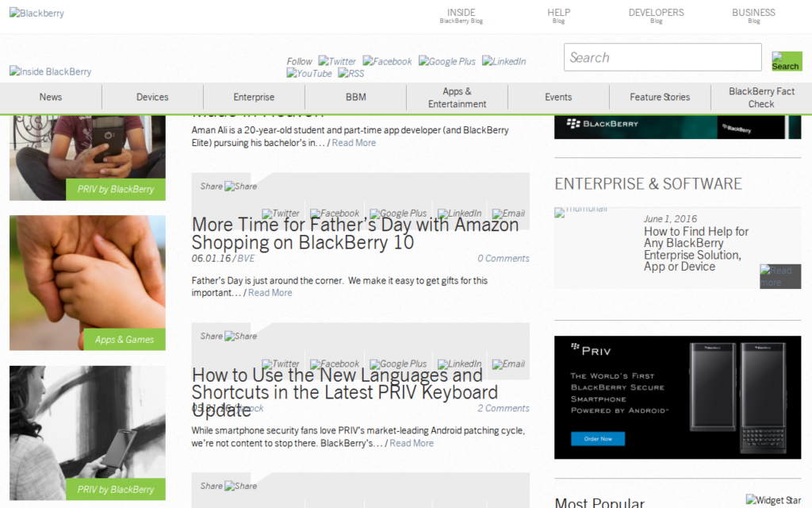Read More on PRIV Keyboard article

click(x=412, y=443)
